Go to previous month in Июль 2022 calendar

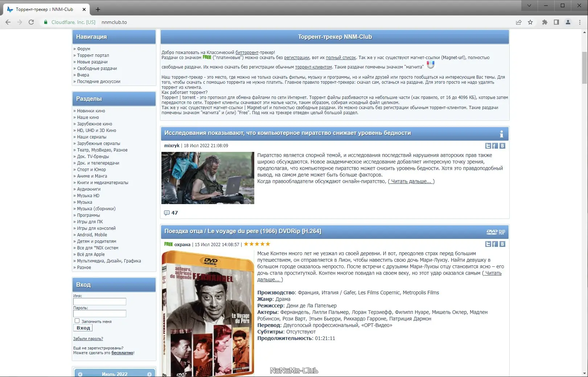click(80, 374)
